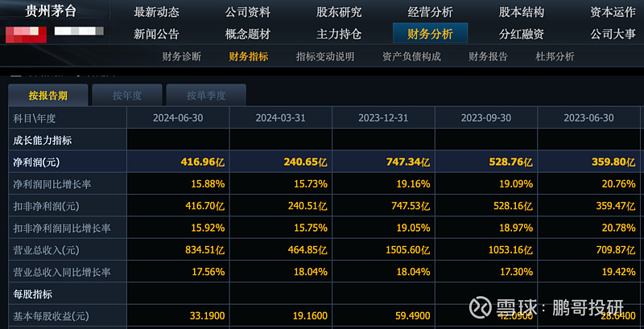Click the 17.30% revenue growth cell
644x329 pixels.
[516, 272]
